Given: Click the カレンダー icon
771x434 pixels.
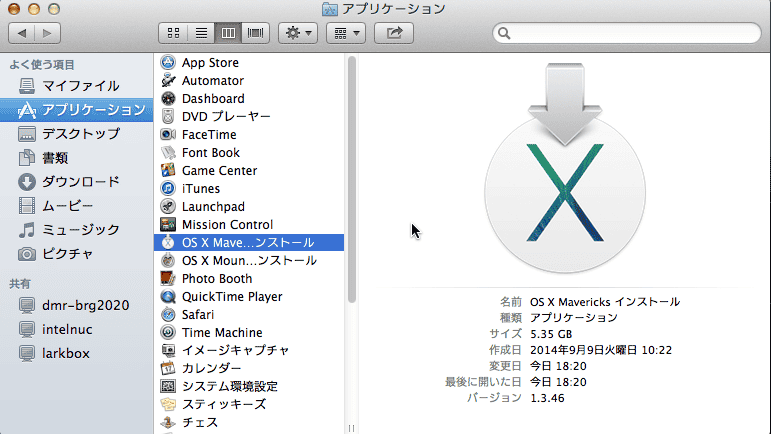Looking at the screenshot, I should pos(168,368).
